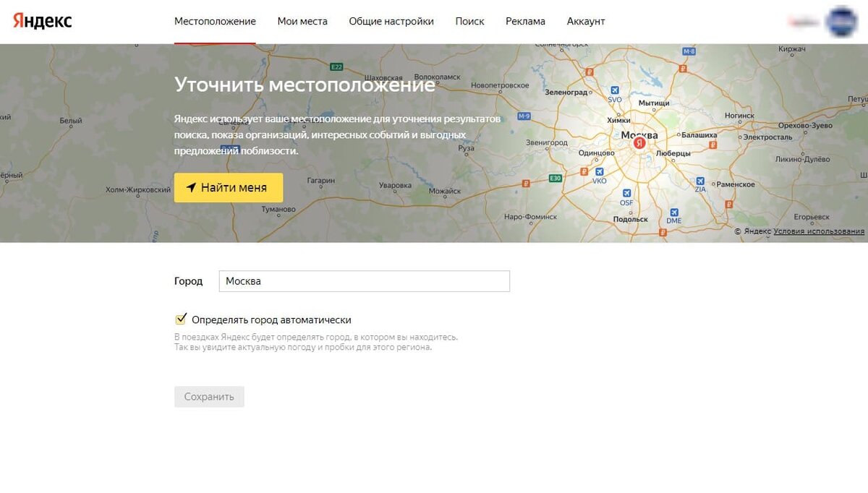Click the SVO airport icon on map

coord(615,90)
